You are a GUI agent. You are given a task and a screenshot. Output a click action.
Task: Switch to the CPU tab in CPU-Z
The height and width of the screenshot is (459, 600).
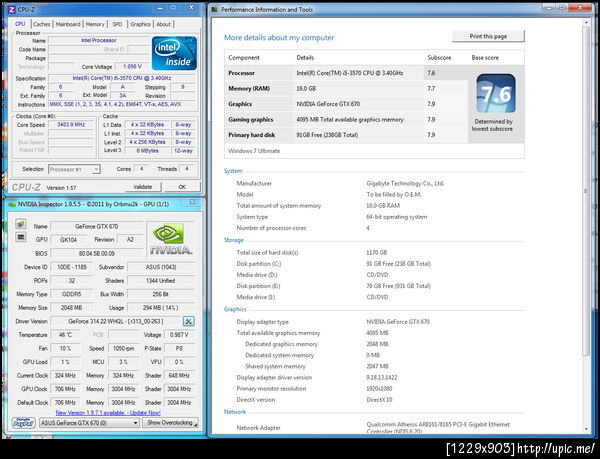20,24
